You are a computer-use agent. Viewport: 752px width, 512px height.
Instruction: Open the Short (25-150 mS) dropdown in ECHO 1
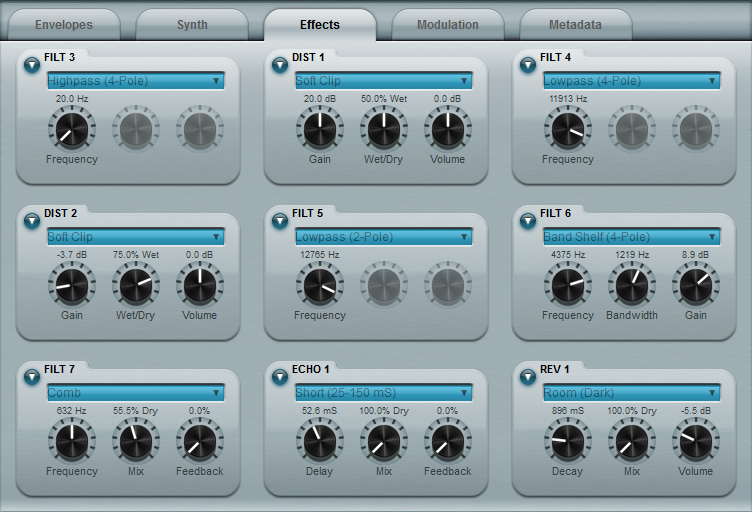click(x=384, y=393)
